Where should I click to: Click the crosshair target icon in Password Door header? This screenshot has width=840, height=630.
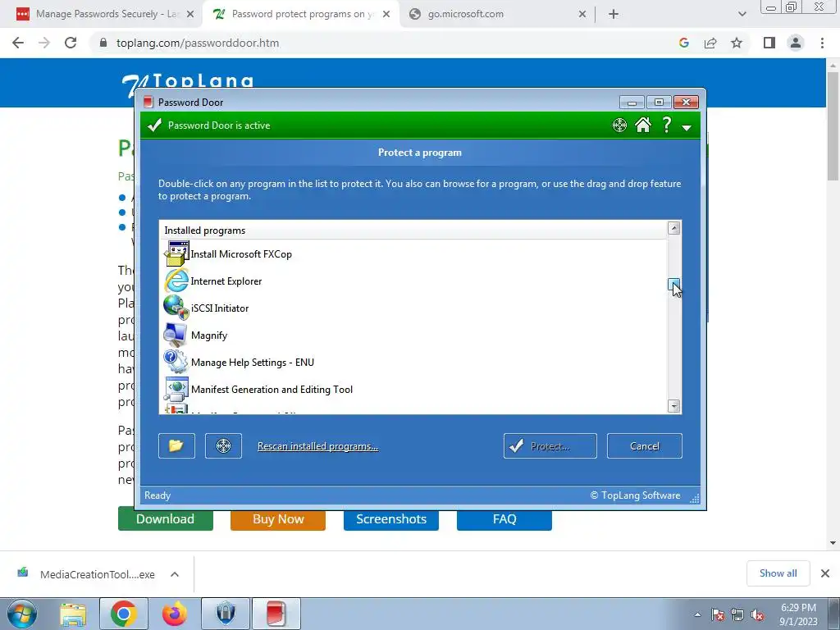pyautogui.click(x=619, y=126)
